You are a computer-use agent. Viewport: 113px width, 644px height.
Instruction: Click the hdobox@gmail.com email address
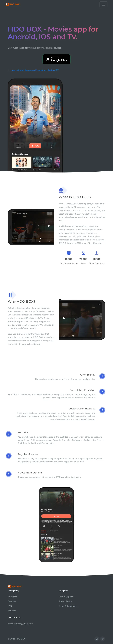pos(23,623)
